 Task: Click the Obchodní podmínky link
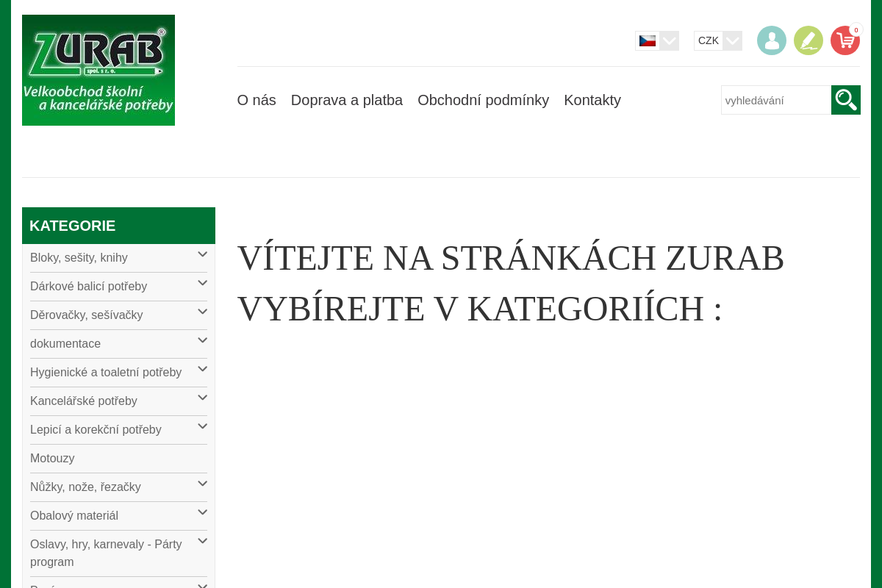(x=483, y=99)
